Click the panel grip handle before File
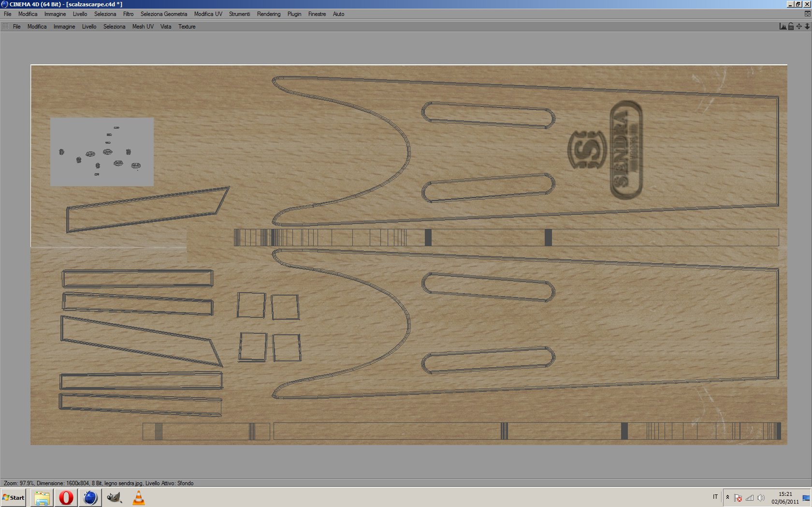This screenshot has height=507, width=812. click(x=5, y=27)
